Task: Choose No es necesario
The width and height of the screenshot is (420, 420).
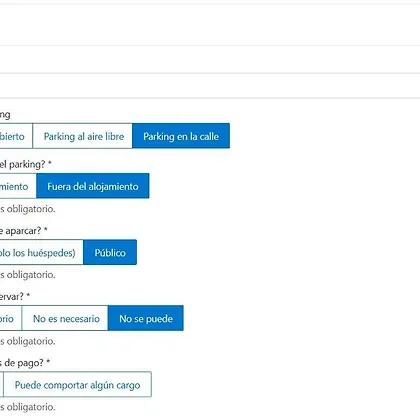Action: [x=65, y=318]
